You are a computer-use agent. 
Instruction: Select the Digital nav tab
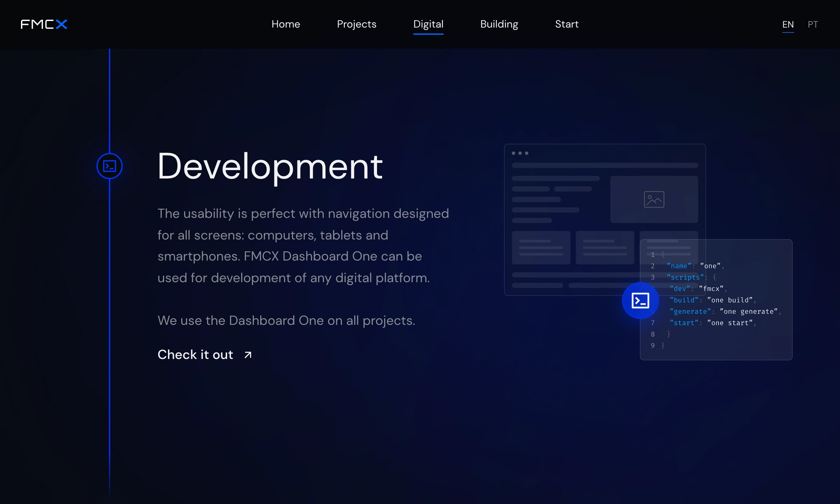tap(428, 24)
